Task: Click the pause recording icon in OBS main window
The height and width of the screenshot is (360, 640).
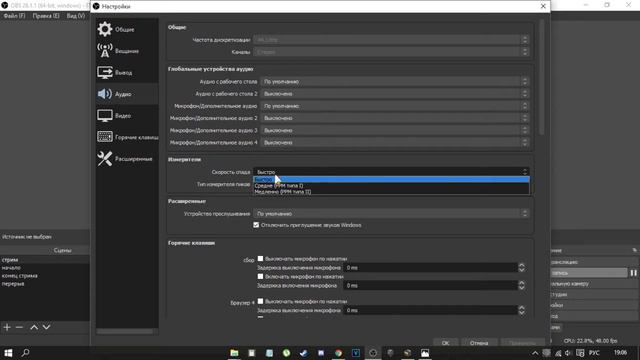Action: coord(633,273)
